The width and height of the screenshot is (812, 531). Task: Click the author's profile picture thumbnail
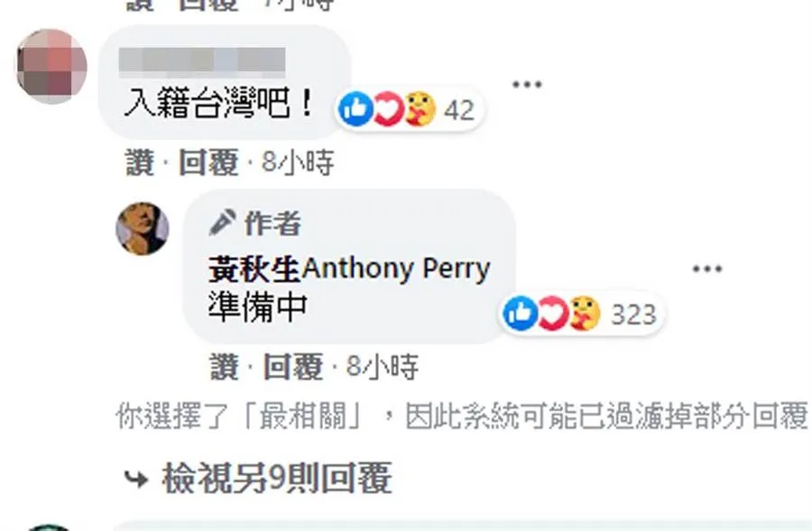tap(142, 228)
